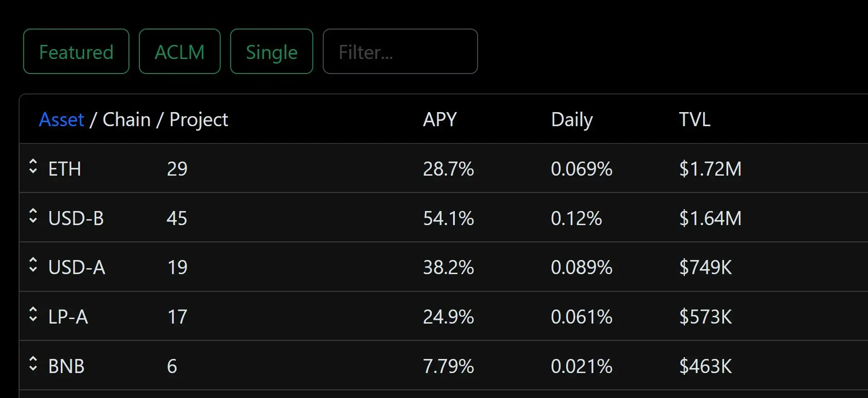Screen dimensions: 868x398
Task: Toggle the Featured filter
Action: click(76, 52)
